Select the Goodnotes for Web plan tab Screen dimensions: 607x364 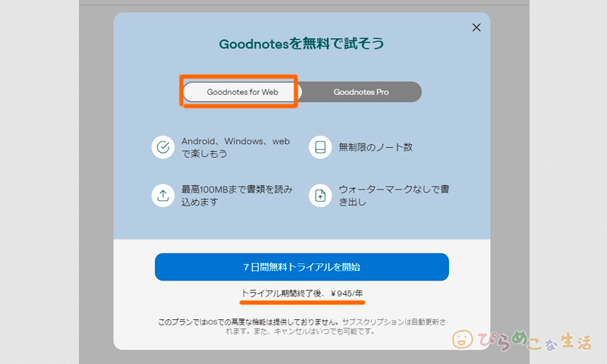241,92
